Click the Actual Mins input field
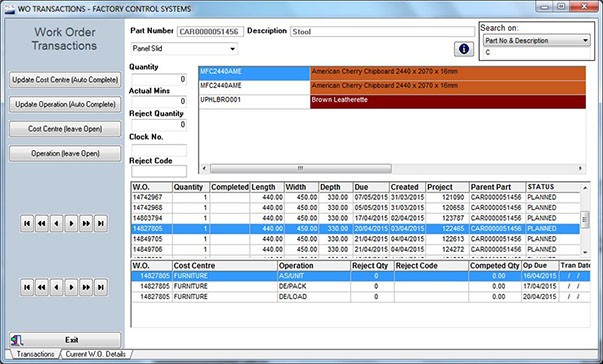Image resolution: width=603 pixels, height=364 pixels. coord(159,101)
